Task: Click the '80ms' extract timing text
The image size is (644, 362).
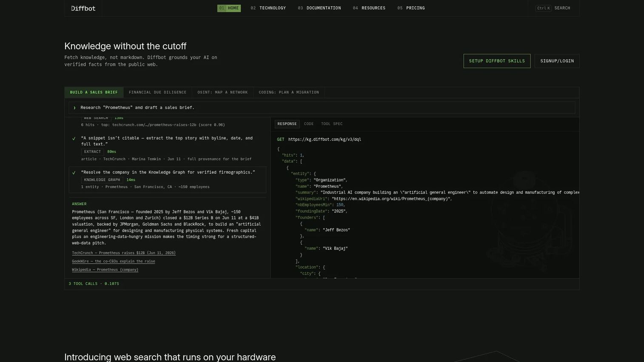Action: (112, 152)
